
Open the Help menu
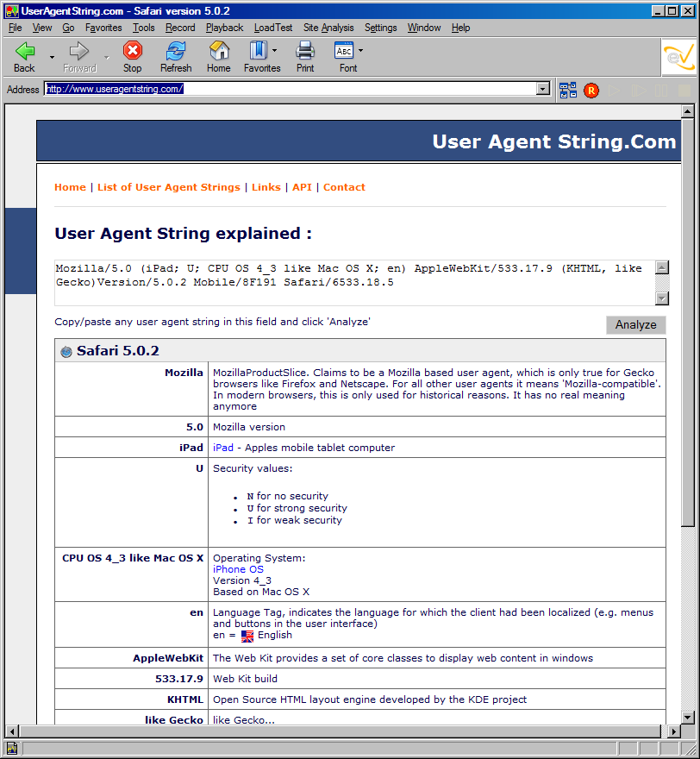tap(460, 28)
